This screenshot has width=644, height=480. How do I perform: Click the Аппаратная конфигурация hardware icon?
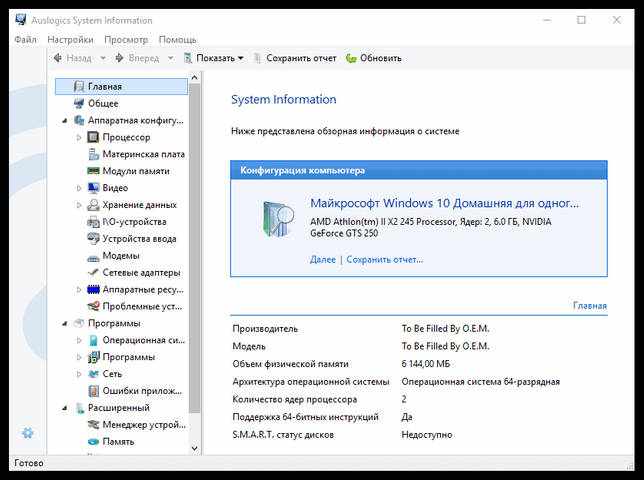[79, 120]
